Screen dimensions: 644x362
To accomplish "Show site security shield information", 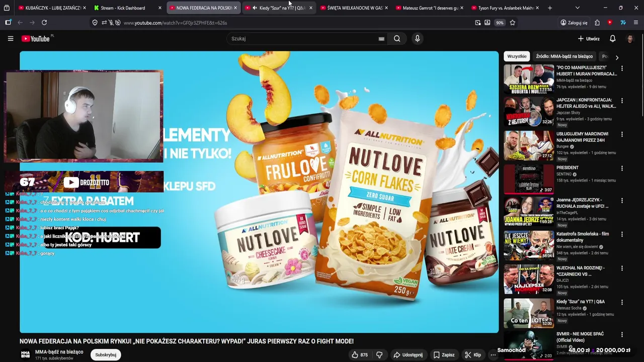I will 95,23.
